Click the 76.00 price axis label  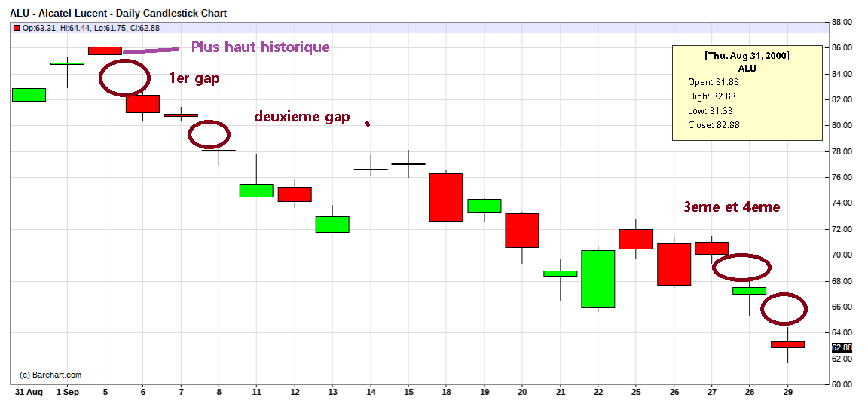pos(842,178)
